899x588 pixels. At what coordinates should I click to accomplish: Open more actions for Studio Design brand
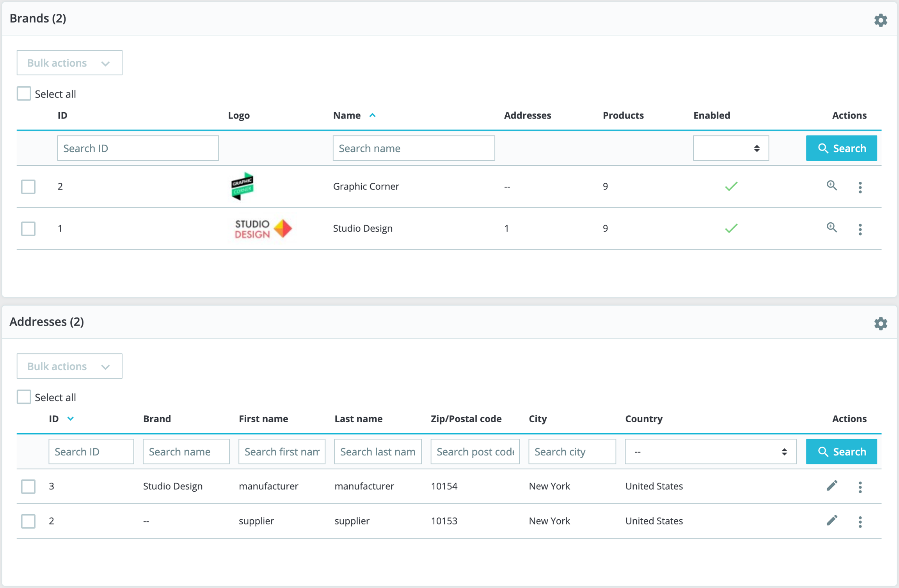coord(860,229)
